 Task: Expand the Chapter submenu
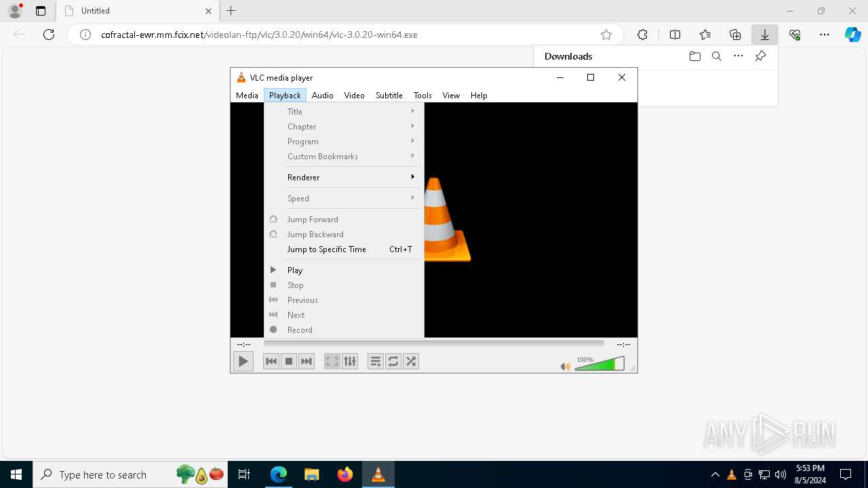344,127
